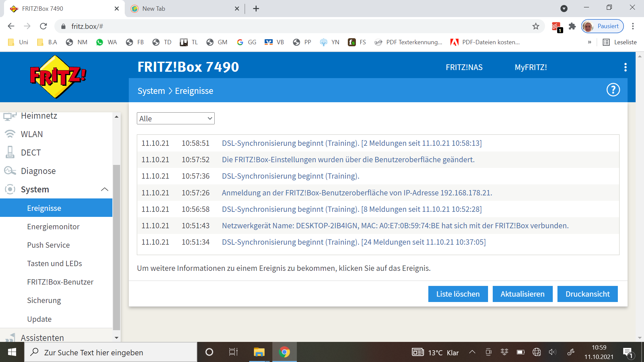The height and width of the screenshot is (362, 644).
Task: Open Chrome extensions puzzle icon
Action: click(572, 26)
